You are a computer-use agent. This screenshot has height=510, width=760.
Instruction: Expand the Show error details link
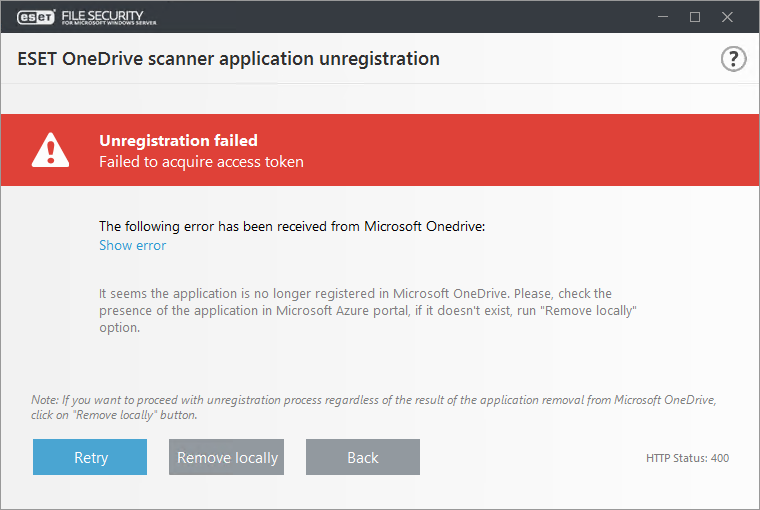132,245
